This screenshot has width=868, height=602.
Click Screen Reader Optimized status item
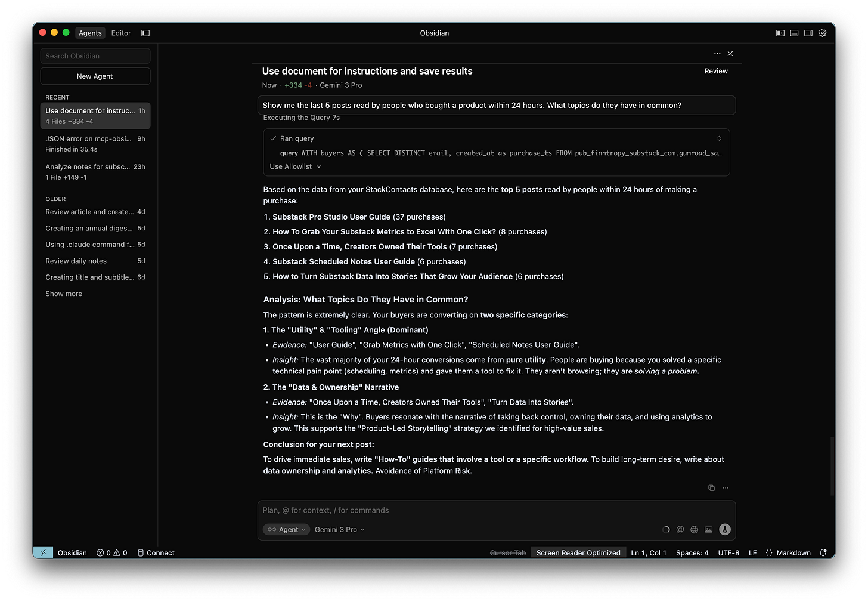coord(578,553)
